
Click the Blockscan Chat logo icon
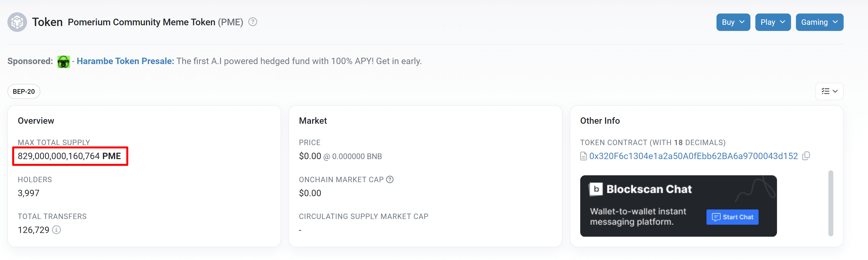pyautogui.click(x=596, y=189)
